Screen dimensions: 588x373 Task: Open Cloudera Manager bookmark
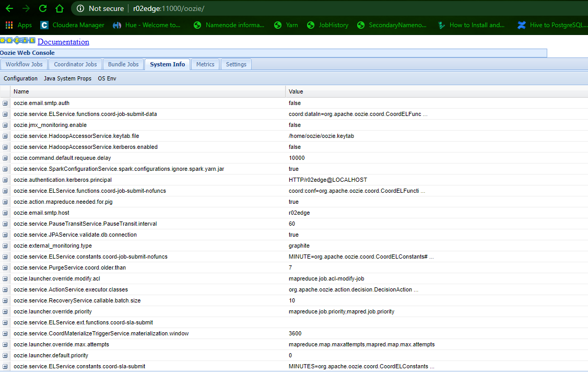[73, 25]
